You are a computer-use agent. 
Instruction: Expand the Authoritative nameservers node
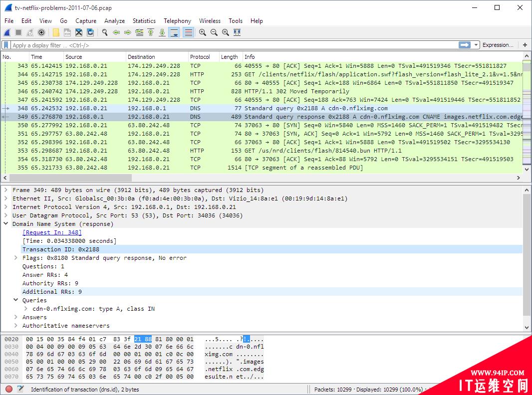[x=15, y=326]
